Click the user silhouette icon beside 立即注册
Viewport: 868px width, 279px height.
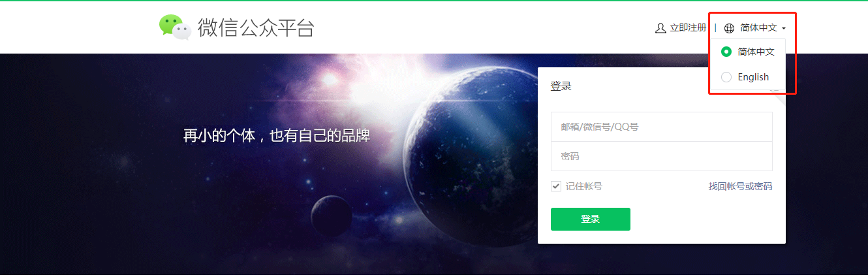[x=660, y=28]
